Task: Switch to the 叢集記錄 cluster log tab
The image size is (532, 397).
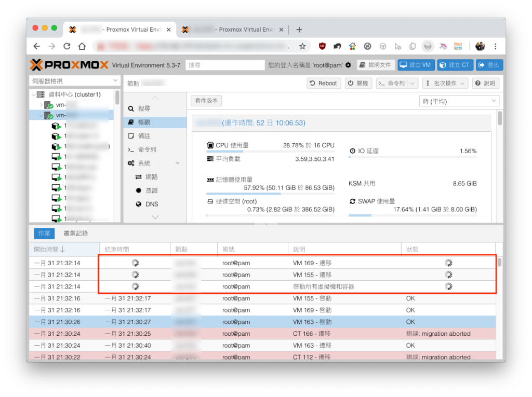Action: 76,234
